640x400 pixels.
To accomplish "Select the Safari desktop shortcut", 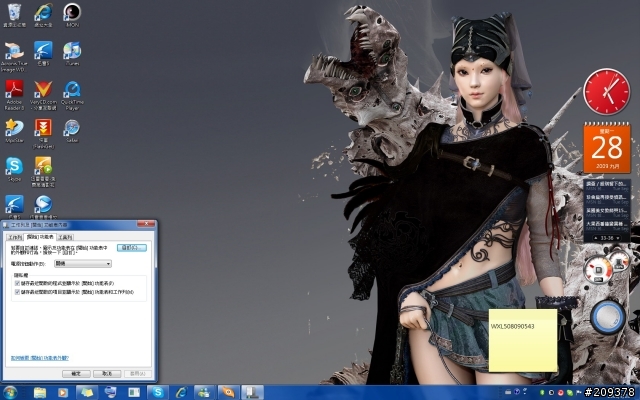I will pos(72,131).
